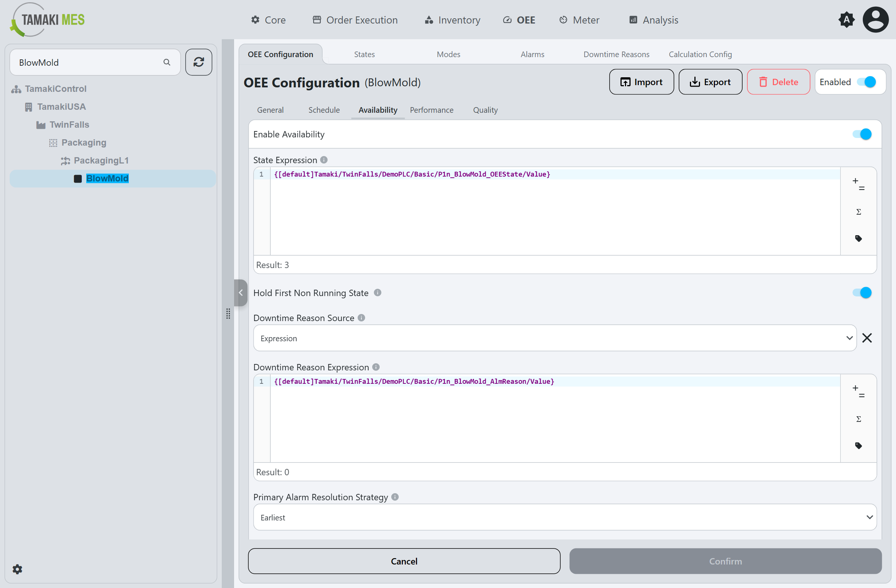Open functions sigma in State Expression editor

(858, 212)
